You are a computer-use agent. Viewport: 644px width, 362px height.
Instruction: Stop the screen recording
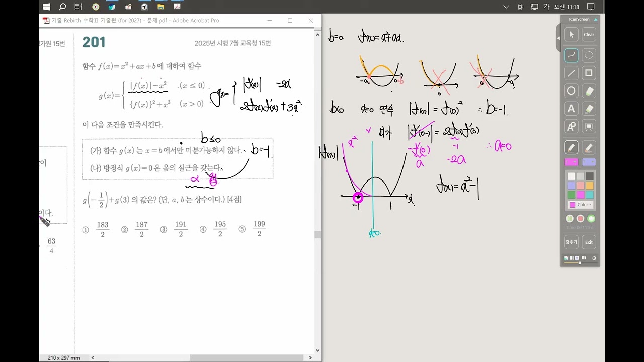(x=580, y=218)
